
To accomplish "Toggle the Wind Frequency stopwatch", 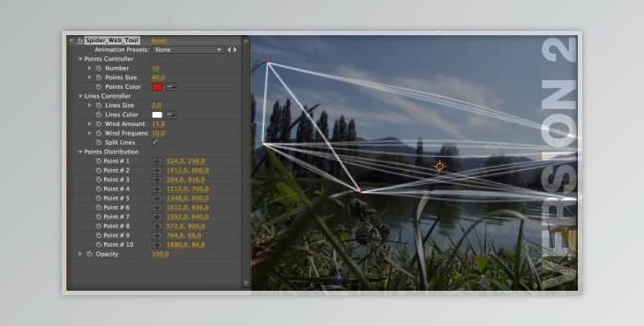I will [99, 133].
